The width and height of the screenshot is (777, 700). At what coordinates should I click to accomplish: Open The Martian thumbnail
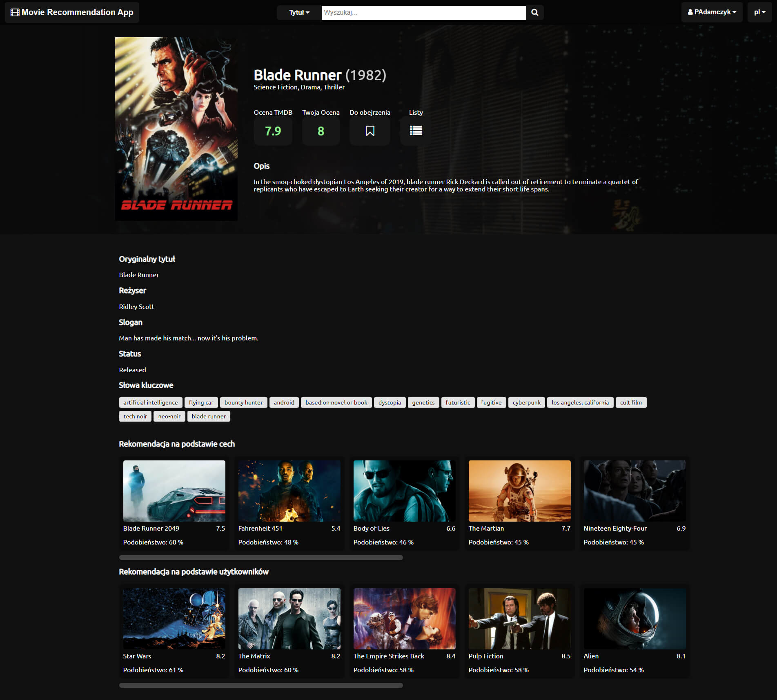coord(520,491)
